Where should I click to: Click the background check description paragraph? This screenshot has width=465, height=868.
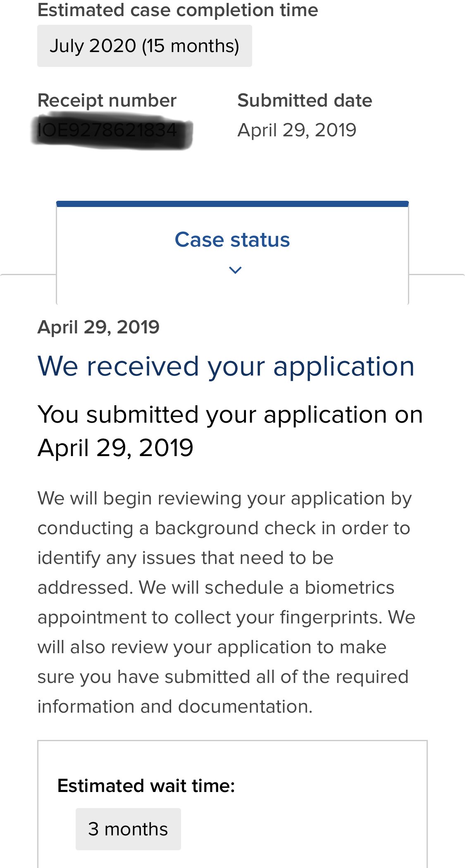224,528
